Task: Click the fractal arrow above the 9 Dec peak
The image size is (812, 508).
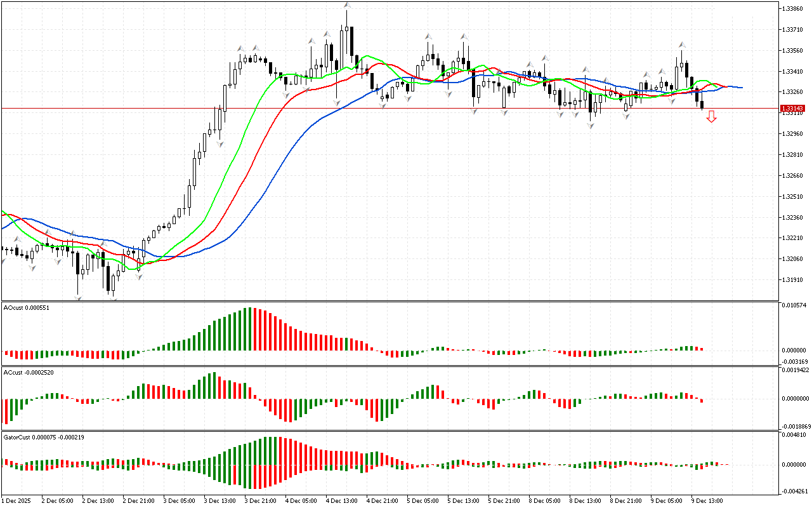Action: (x=682, y=44)
